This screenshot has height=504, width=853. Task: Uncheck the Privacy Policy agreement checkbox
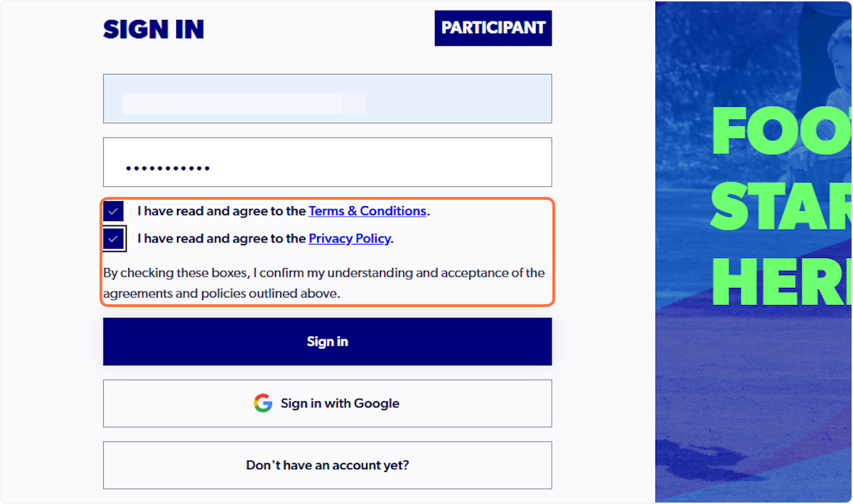tap(114, 238)
